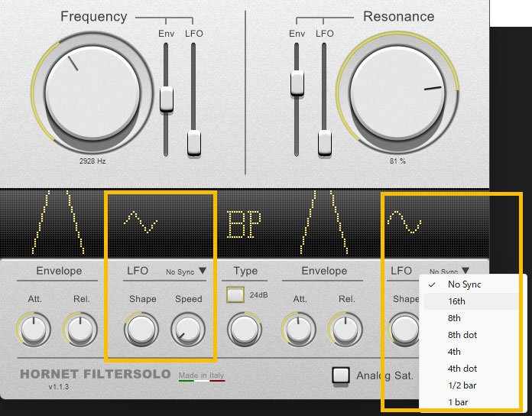Click the filter Type knob
This screenshot has width=532, height=416.
click(x=245, y=329)
